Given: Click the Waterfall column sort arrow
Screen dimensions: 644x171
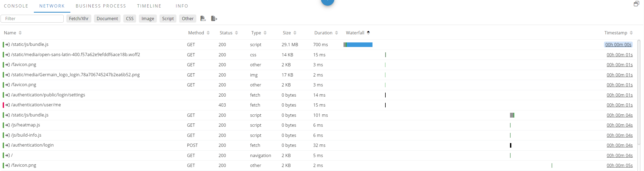Looking at the screenshot, I should coord(368,32).
